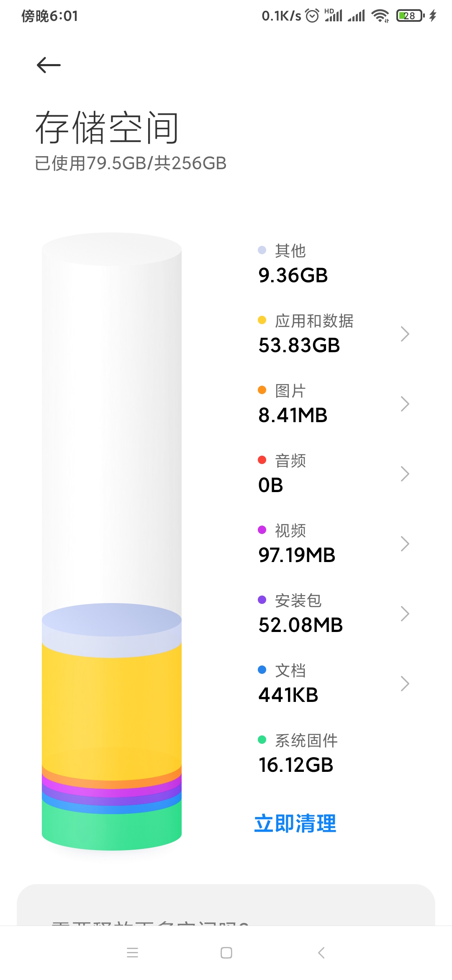Tap the Wi-Fi status icon
Image resolution: width=452 pixels, height=980 pixels.
[x=380, y=16]
